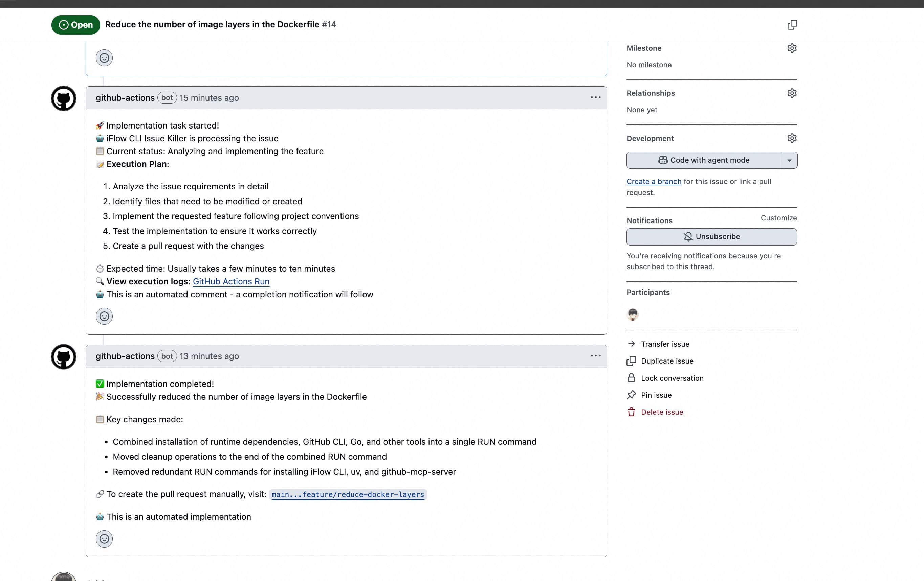Click the Pin issue pin icon
The width and height of the screenshot is (924, 581).
tap(631, 395)
